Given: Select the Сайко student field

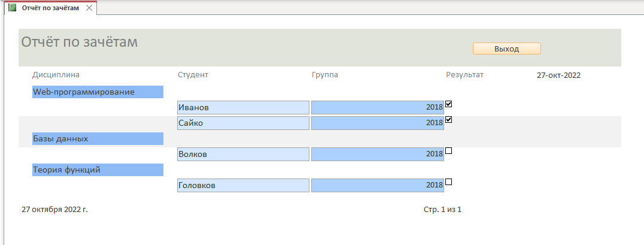Looking at the screenshot, I should click(x=243, y=123).
